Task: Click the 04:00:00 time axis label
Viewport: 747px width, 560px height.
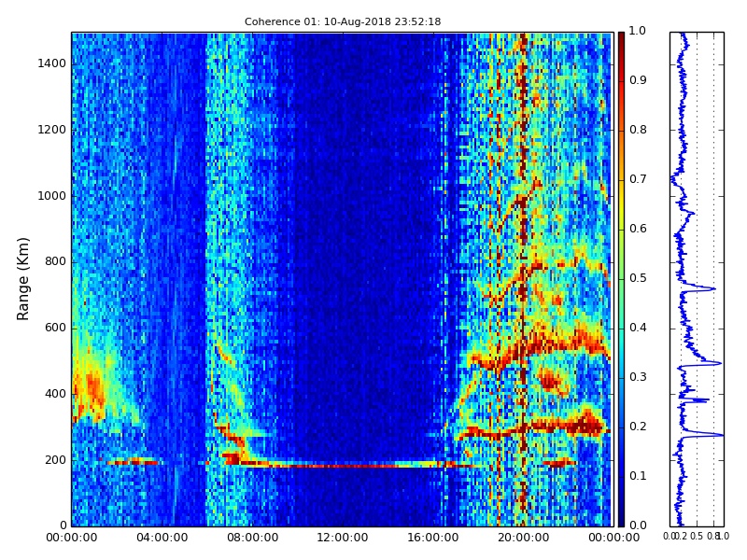Action: (162, 538)
